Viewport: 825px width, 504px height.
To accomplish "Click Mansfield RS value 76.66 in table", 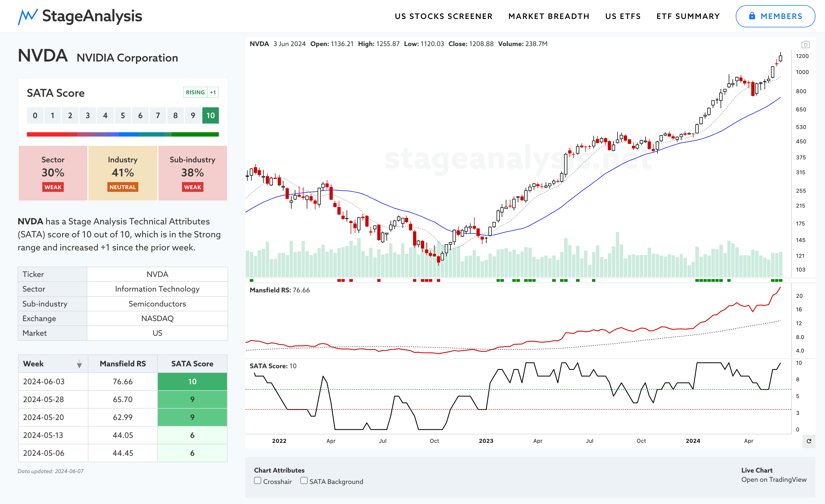I will coord(123,382).
